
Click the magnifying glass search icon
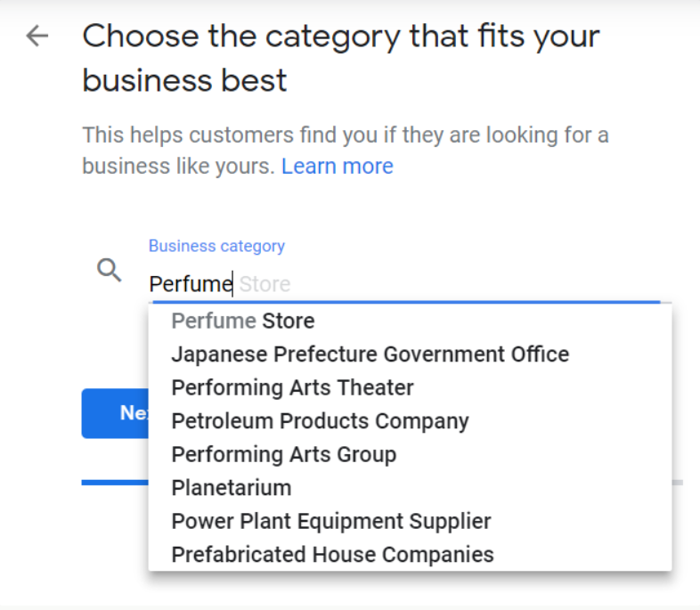click(110, 271)
